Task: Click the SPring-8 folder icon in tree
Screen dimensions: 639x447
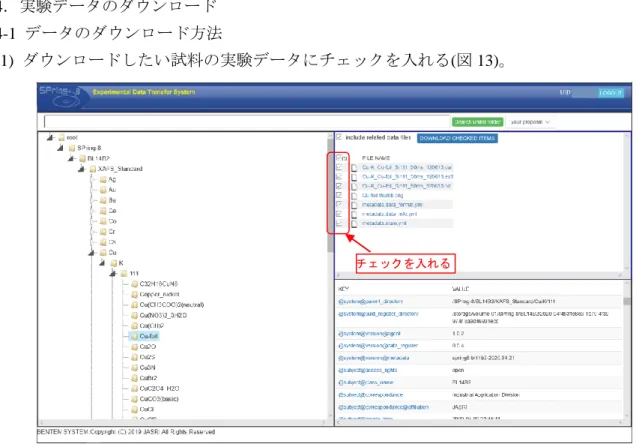Action: coord(72,148)
